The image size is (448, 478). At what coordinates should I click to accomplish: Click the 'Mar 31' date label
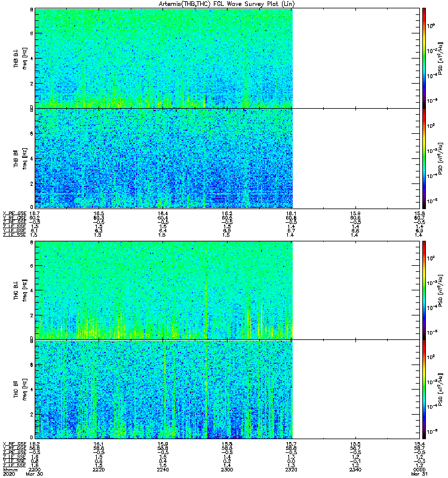tap(420, 474)
